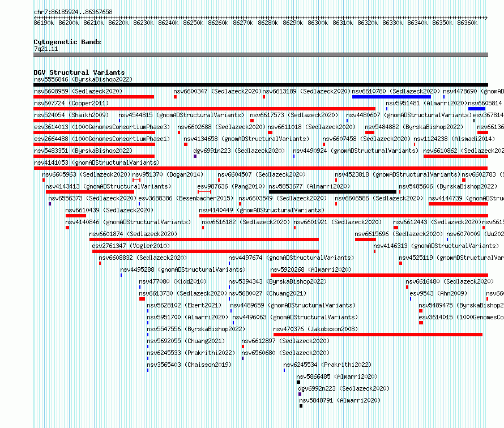
Task: Click the nsv5483351 (ByrskaBishop2022) label
Action: 83,151
